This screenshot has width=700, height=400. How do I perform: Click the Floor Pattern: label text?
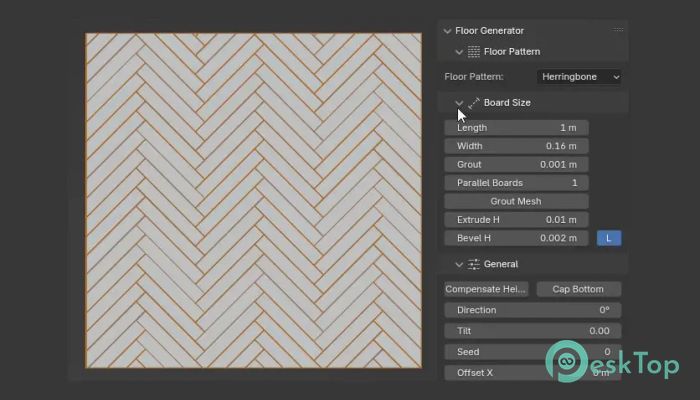pyautogui.click(x=474, y=77)
